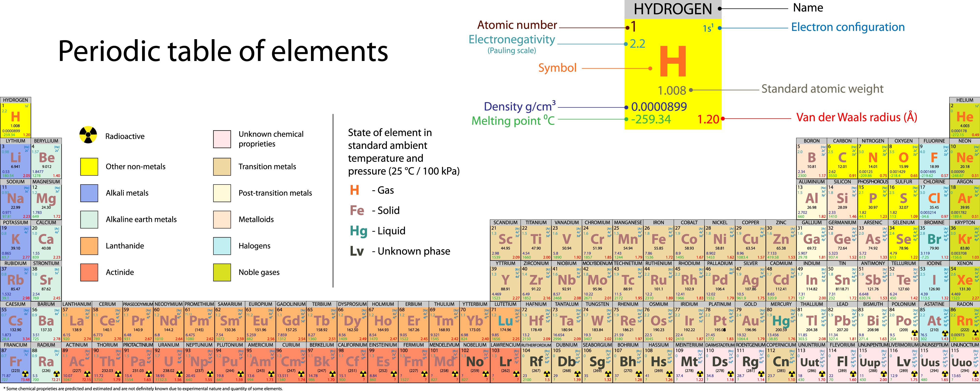Click the 'Van der Waals radius (Å)' label
Viewport: 980px width, 391px height.
point(857,117)
